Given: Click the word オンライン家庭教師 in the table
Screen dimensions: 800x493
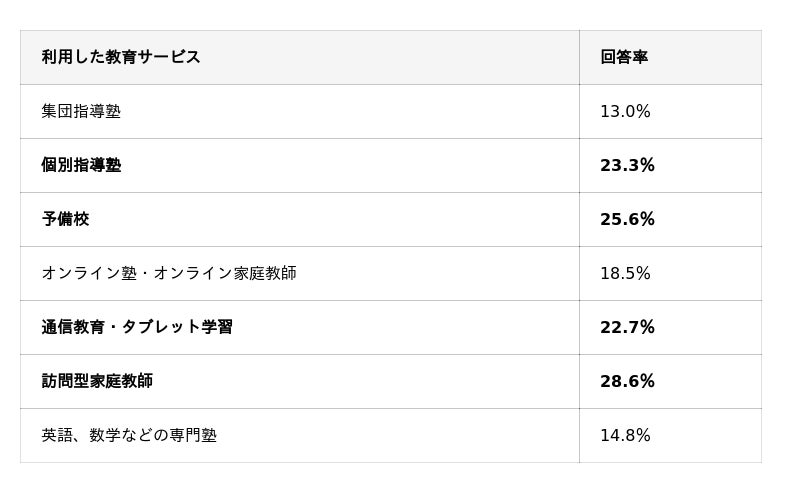Looking at the screenshot, I should coord(225,273).
